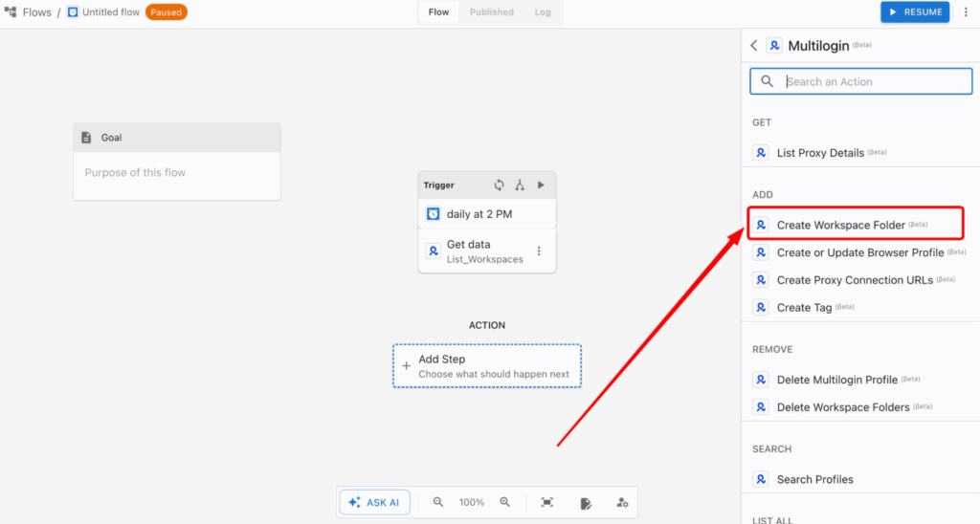
Task: Click the REMOVE section heading
Action: 772,349
